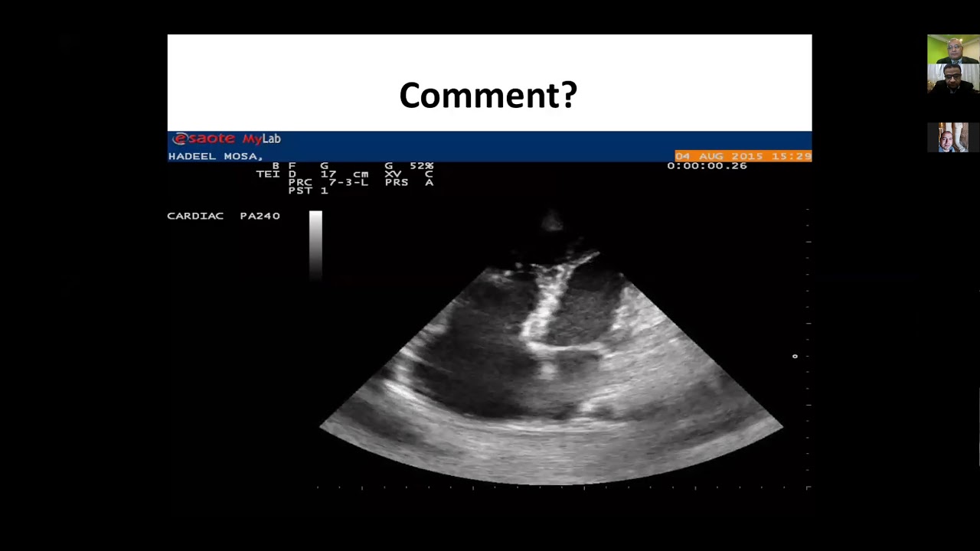Click the small circle marker on the depth scale
Image resolution: width=980 pixels, height=551 pixels.
[x=795, y=356]
